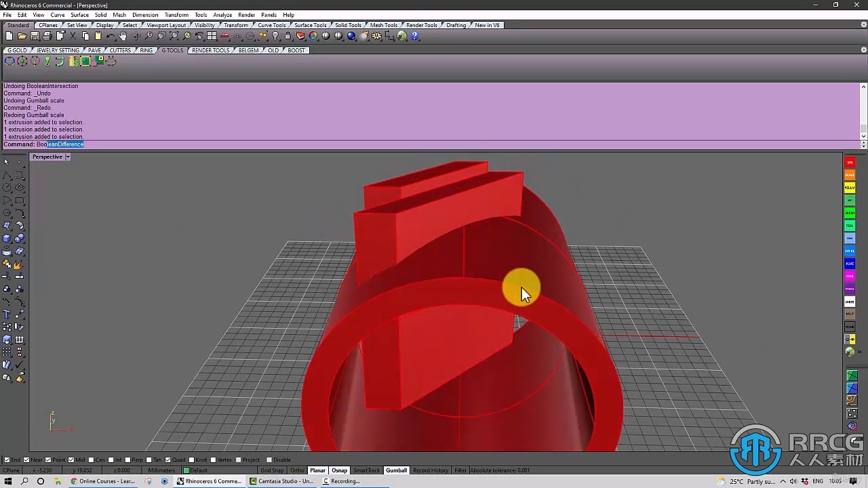Toggle SmartTrack in status bar
Screen dimensions: 868x488
(x=367, y=470)
